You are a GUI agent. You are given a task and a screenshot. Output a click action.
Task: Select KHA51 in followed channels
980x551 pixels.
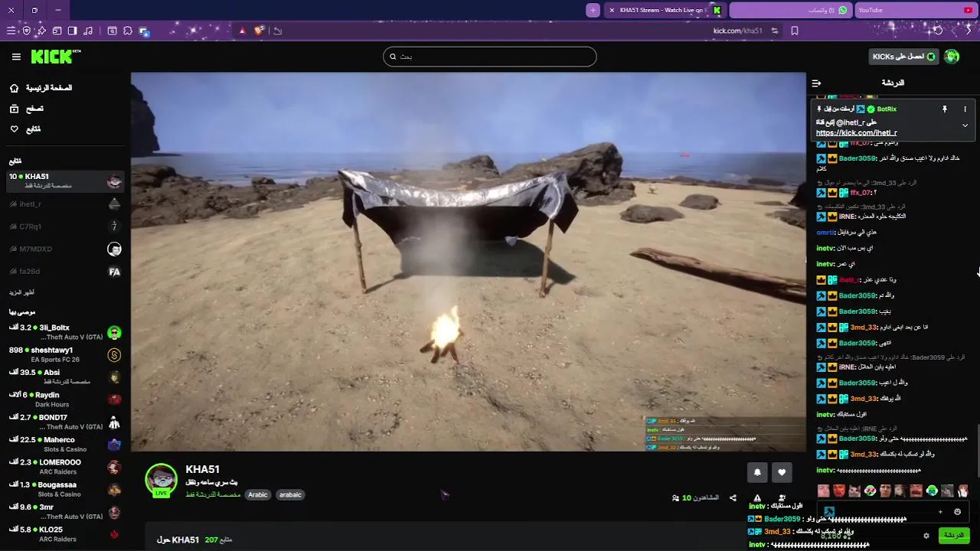(64, 181)
